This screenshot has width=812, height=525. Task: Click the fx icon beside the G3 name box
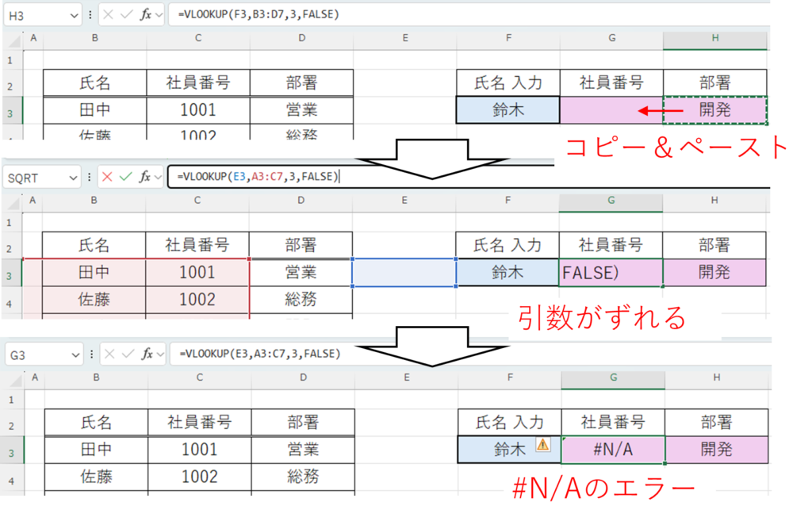click(146, 353)
